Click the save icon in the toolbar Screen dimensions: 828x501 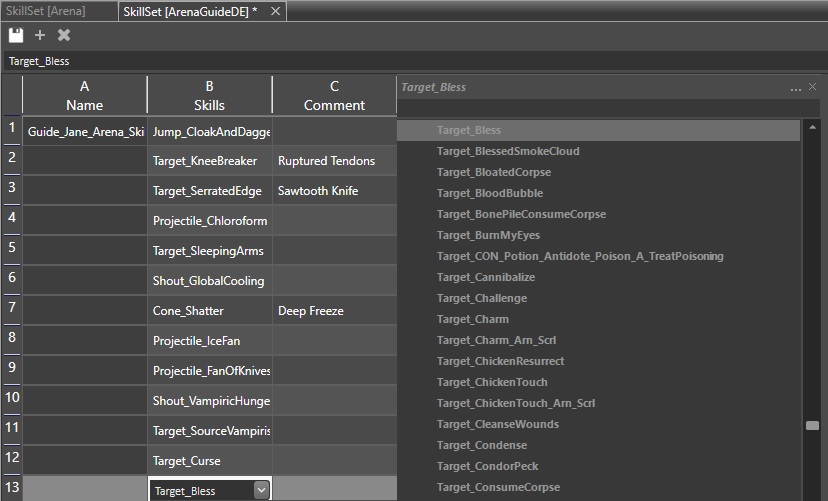pos(16,35)
